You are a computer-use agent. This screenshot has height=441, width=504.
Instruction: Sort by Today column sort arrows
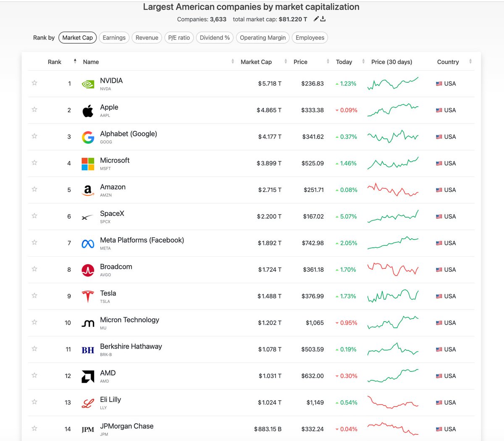[x=363, y=62]
